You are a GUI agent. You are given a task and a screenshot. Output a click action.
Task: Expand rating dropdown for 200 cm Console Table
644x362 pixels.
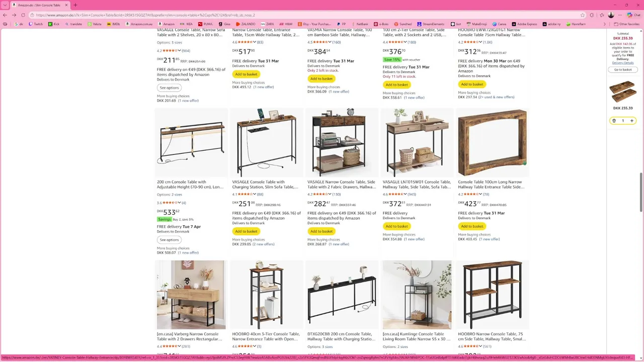click(x=179, y=203)
